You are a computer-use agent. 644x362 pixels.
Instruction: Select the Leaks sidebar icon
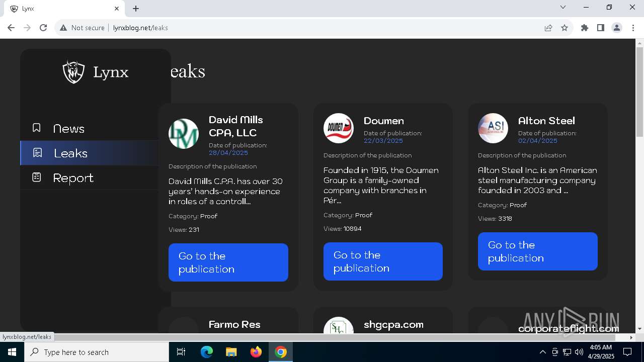click(37, 153)
